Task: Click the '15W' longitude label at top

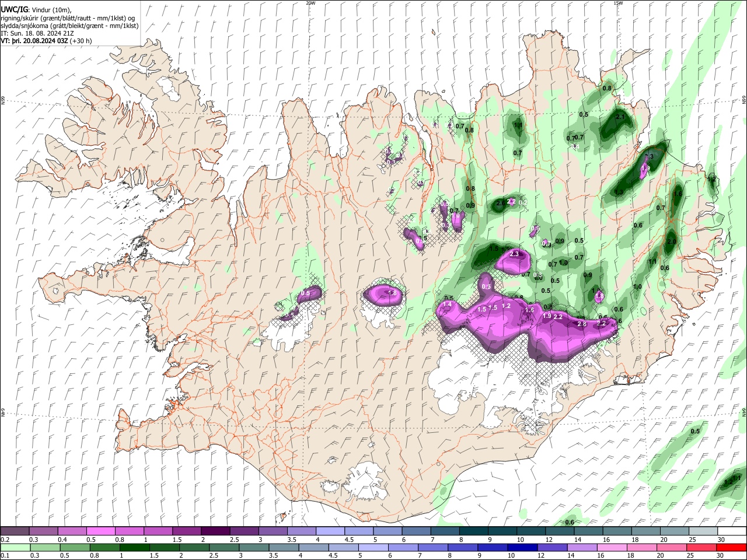Action: pyautogui.click(x=618, y=3)
